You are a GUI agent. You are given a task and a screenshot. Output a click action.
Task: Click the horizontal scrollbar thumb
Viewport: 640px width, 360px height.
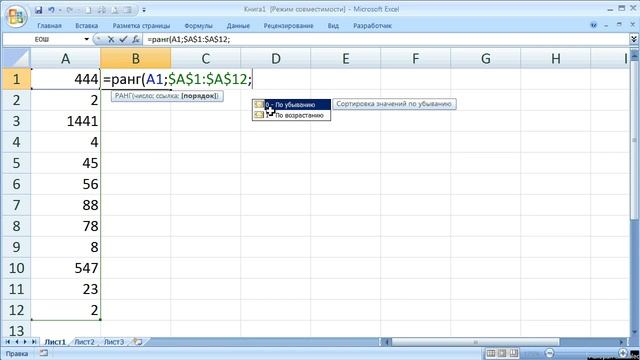[476, 342]
